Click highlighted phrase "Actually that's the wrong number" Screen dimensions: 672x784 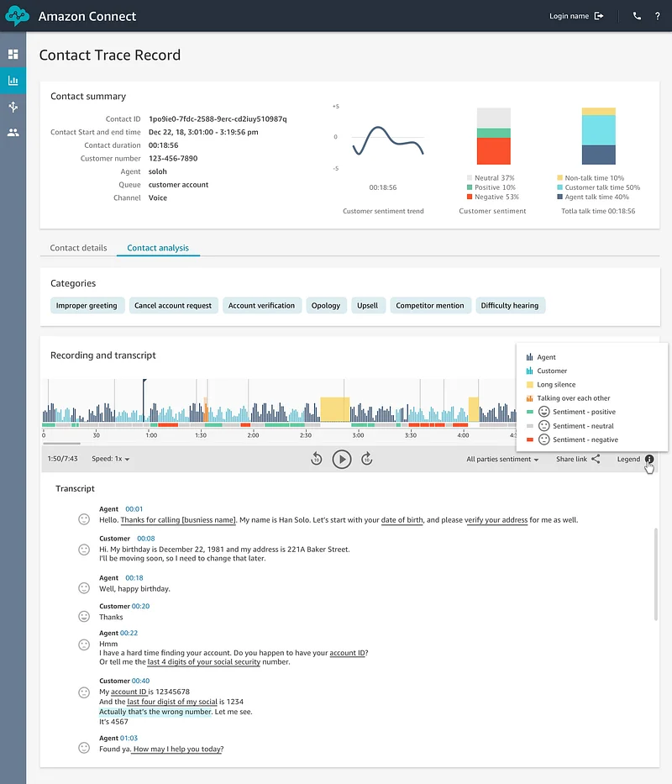pos(155,712)
